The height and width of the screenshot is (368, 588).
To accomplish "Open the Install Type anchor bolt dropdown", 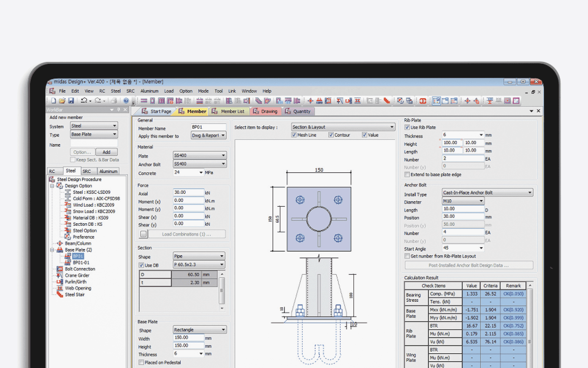I will coord(487,193).
